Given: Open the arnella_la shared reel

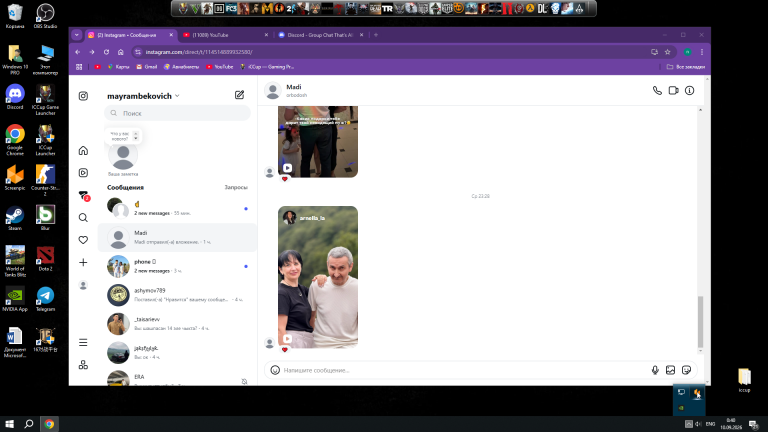Looking at the screenshot, I should coord(318,277).
